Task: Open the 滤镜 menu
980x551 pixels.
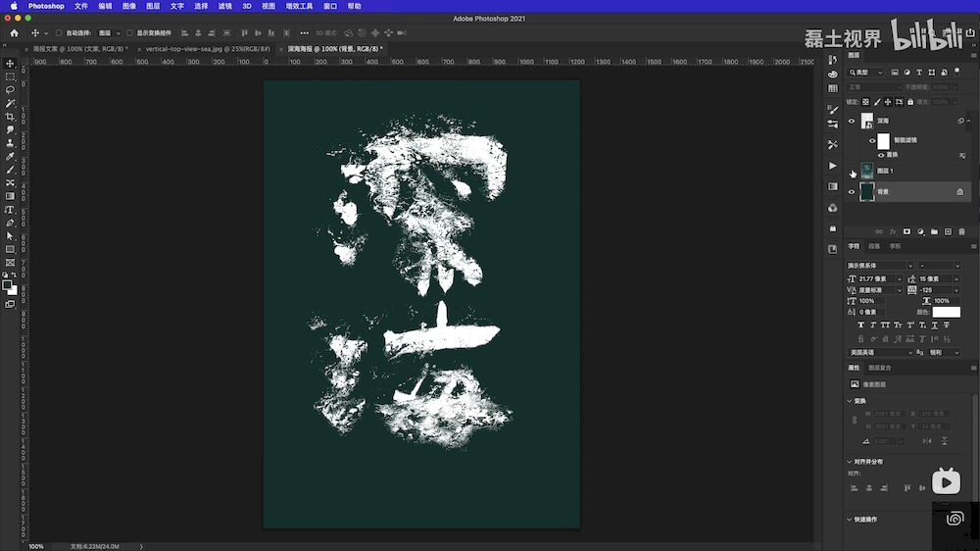Action: point(225,6)
